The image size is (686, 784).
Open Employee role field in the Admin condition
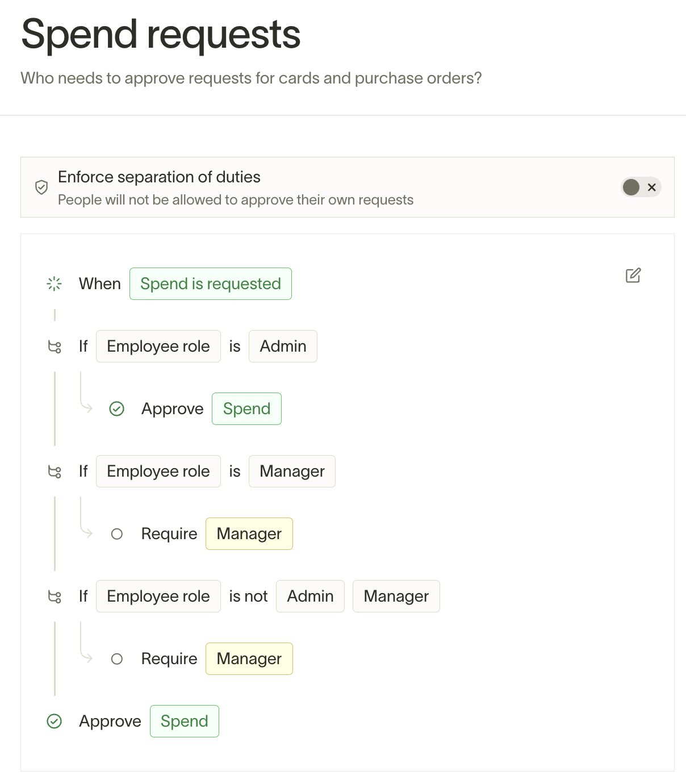click(158, 346)
